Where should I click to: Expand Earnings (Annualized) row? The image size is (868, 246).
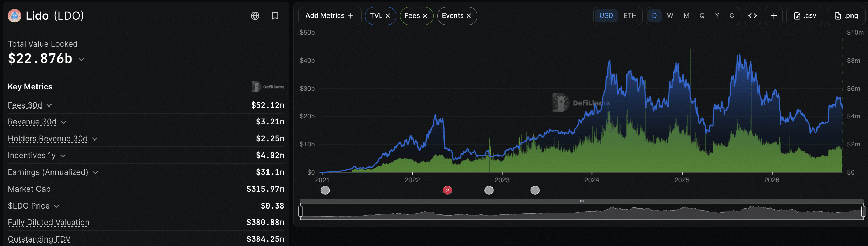tap(95, 172)
